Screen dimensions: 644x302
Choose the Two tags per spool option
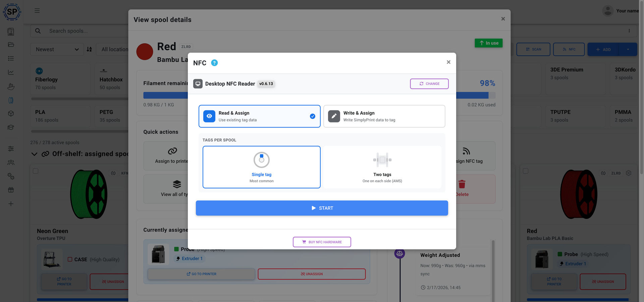click(382, 167)
